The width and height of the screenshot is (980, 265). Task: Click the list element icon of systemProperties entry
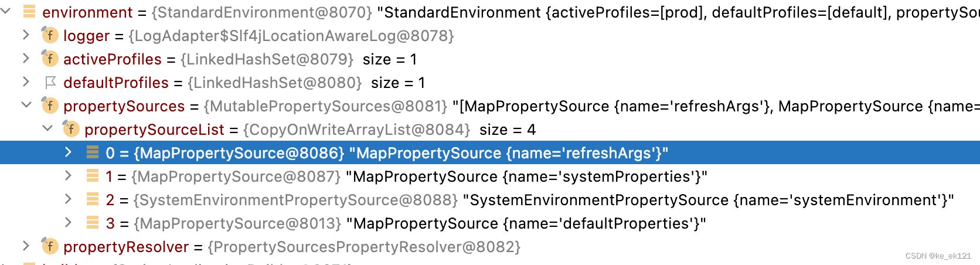[x=93, y=176]
